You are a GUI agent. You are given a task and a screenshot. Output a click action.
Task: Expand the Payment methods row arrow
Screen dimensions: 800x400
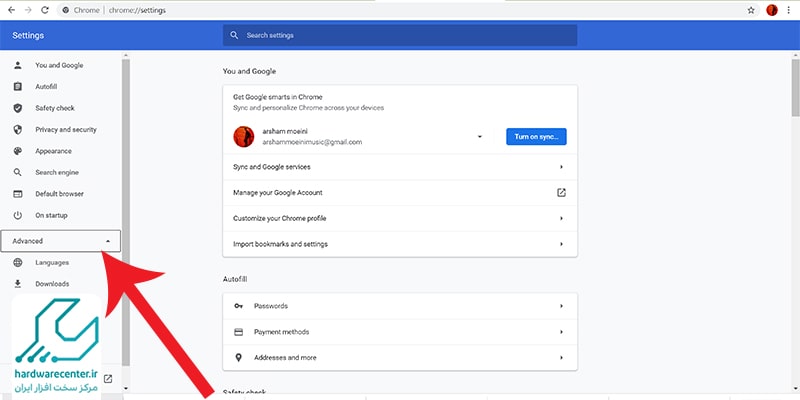click(x=561, y=332)
